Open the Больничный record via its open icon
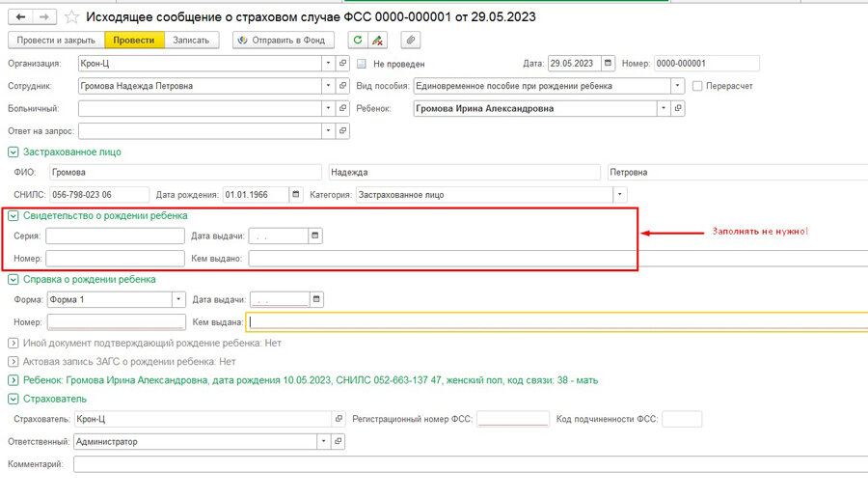 [342, 108]
